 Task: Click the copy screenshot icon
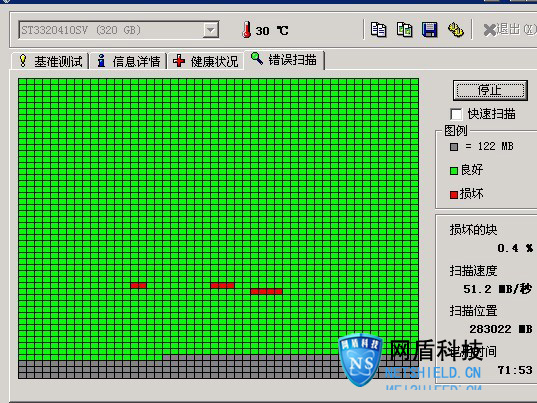[404, 30]
